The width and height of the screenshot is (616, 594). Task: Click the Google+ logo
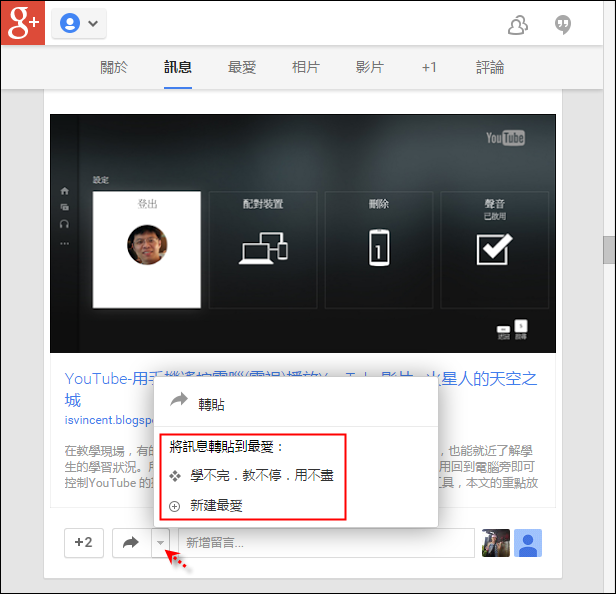click(23, 23)
